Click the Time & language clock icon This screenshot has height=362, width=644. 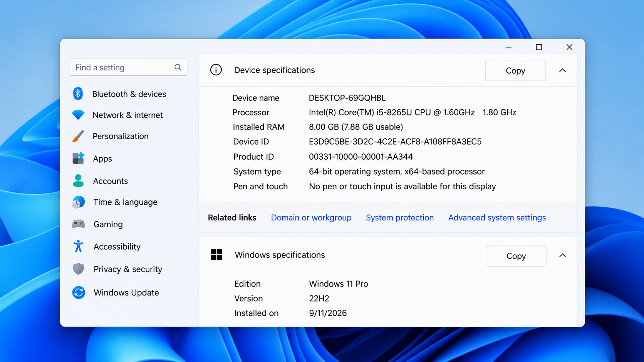(78, 202)
